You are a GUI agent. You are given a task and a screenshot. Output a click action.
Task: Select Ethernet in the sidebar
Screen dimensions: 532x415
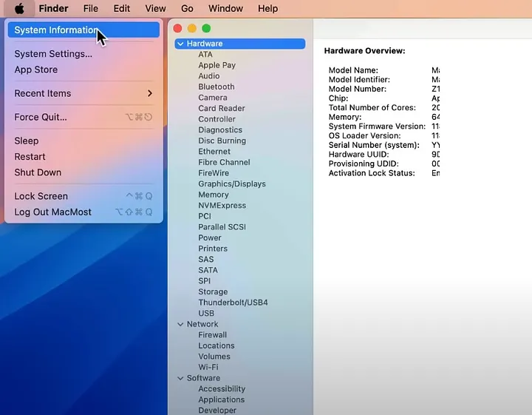click(x=214, y=152)
